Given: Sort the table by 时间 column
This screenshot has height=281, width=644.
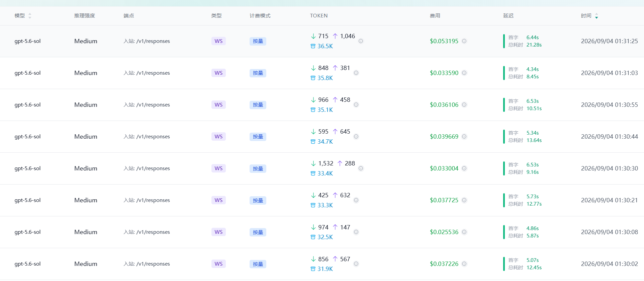Looking at the screenshot, I should click(x=596, y=16).
